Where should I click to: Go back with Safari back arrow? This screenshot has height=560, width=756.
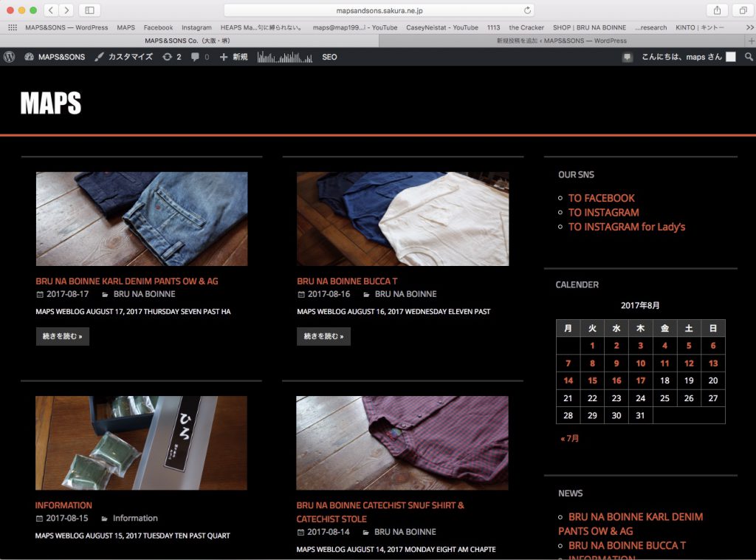pos(51,10)
